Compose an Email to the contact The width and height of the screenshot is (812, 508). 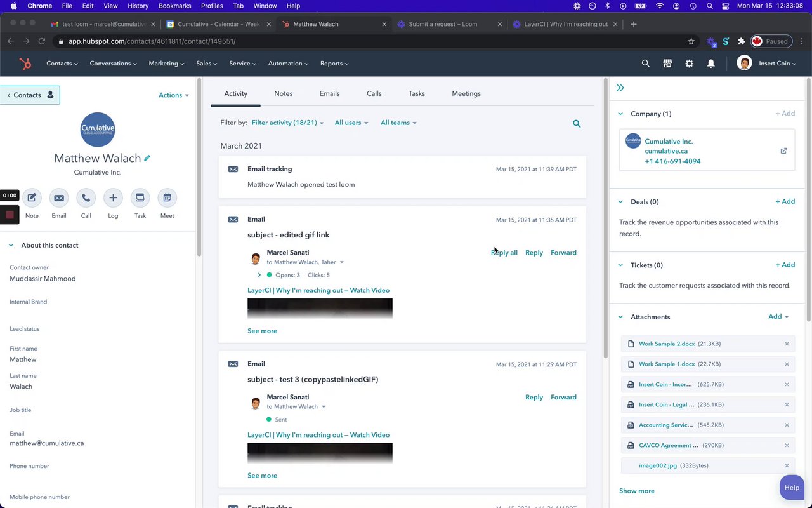tap(59, 198)
